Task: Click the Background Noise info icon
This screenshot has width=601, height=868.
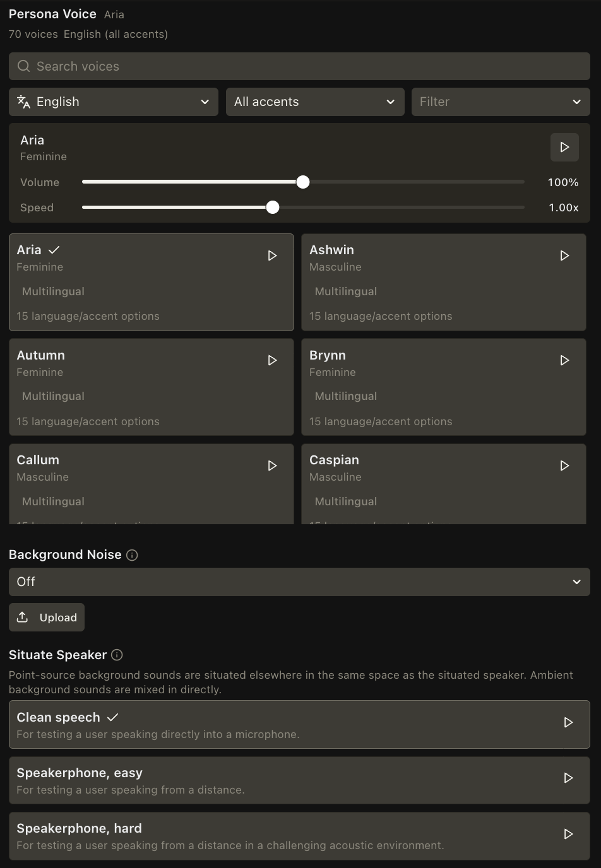Action: pos(132,555)
